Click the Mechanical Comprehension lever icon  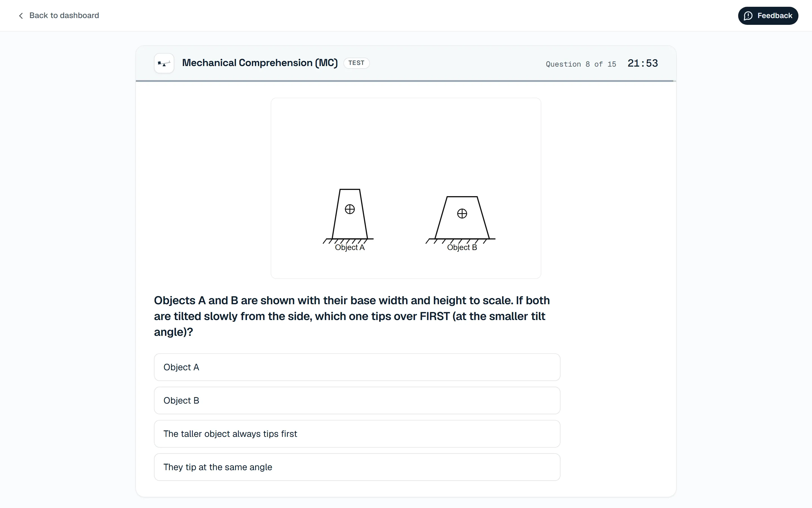pos(164,63)
